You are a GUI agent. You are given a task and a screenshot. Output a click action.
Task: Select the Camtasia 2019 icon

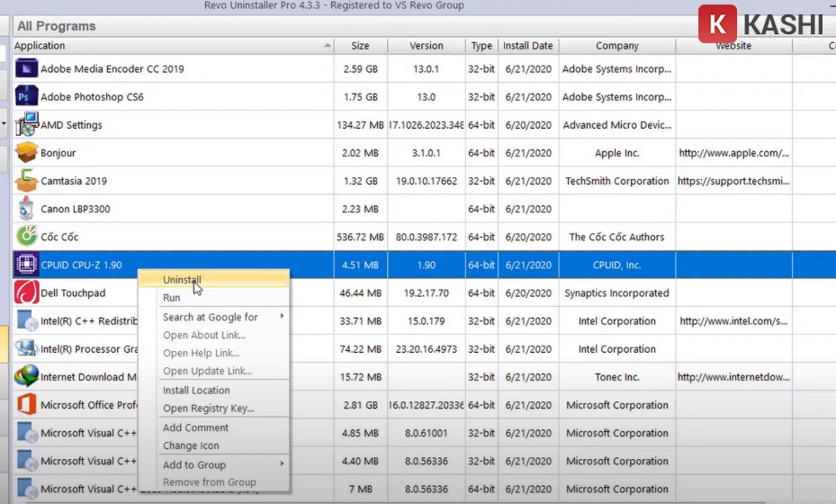pos(26,181)
